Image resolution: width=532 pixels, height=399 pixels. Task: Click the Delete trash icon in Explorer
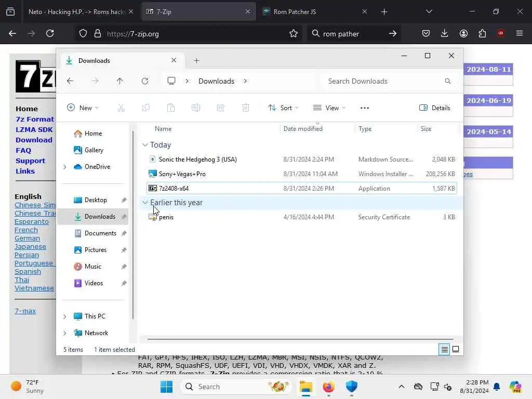[x=246, y=108]
